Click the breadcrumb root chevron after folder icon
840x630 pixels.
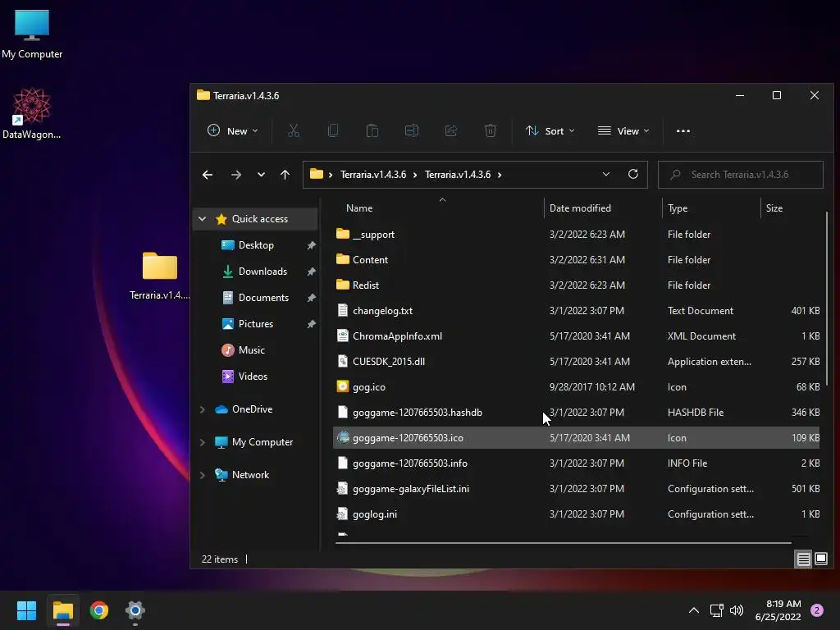(x=331, y=175)
